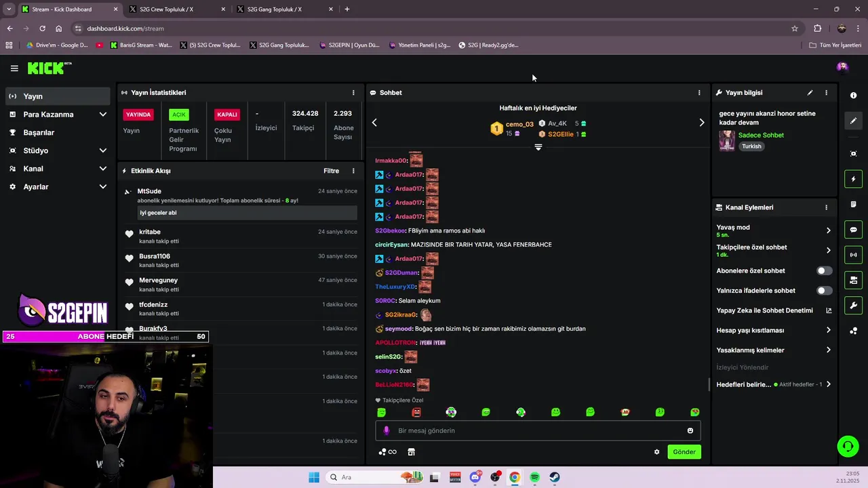Insert the red angry face quick emote

(416, 412)
